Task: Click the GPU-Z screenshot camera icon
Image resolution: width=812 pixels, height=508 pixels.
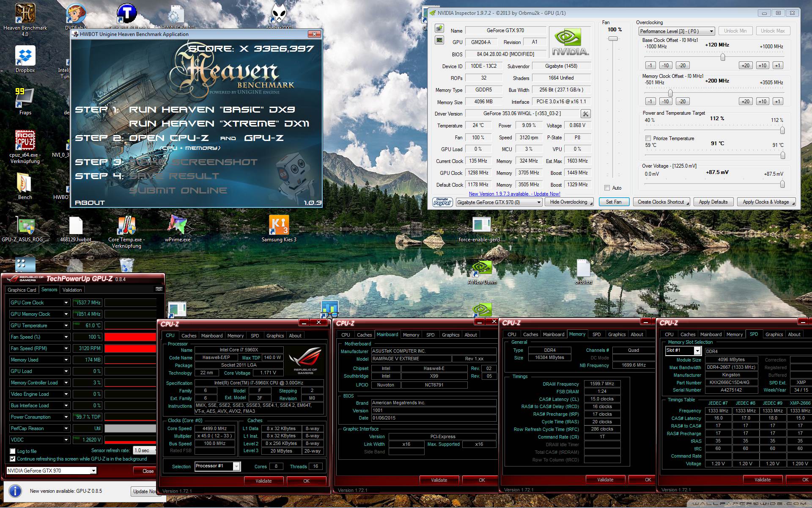Action: [159, 289]
